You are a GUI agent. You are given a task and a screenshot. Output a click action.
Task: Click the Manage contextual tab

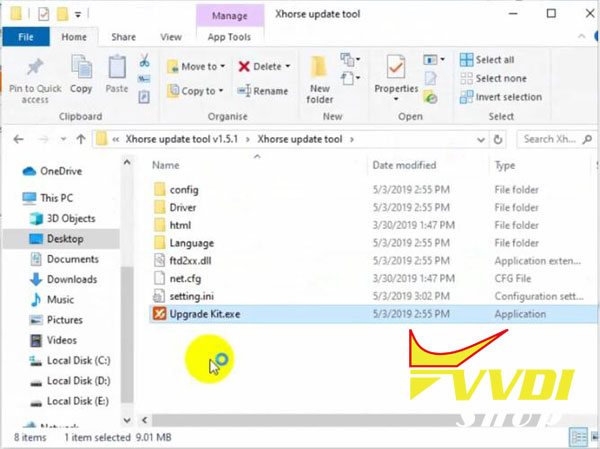[x=230, y=16]
